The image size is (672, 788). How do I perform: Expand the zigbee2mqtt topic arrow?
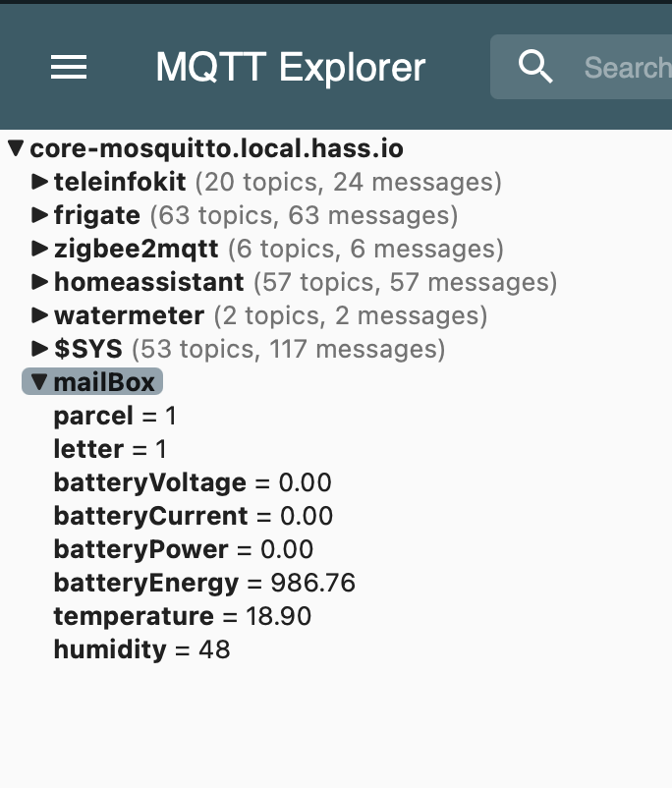[39, 249]
